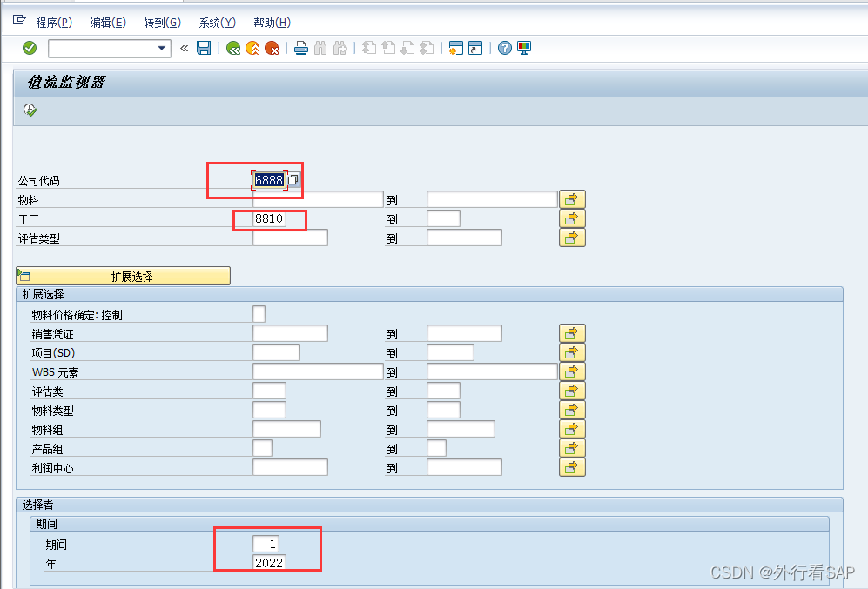Viewport: 868px width, 589px height.
Task: Open multiple selection for 物料组
Action: pos(572,429)
